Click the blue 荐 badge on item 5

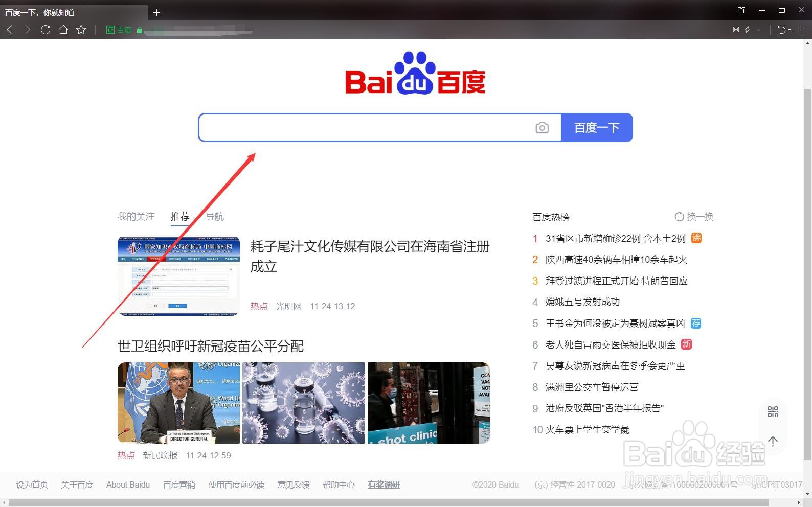coord(696,323)
